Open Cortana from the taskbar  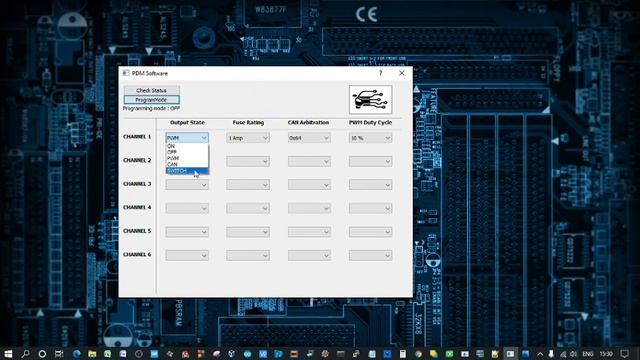[x=42, y=353]
